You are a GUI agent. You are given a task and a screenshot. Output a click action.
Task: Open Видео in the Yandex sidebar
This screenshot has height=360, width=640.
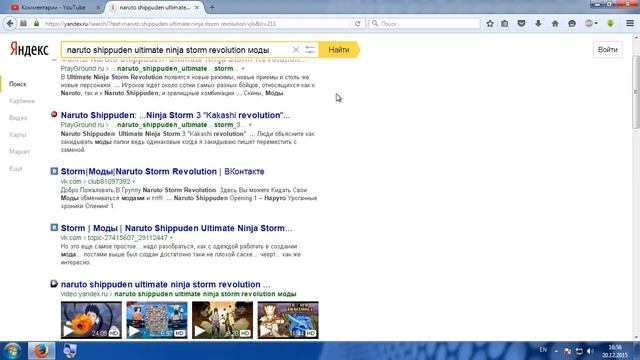tap(18, 118)
